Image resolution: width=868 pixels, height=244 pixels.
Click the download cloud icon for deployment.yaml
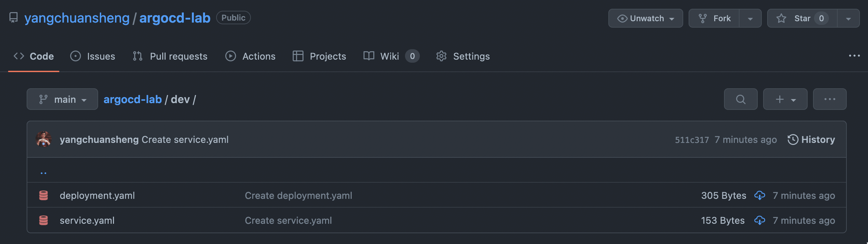[759, 195]
